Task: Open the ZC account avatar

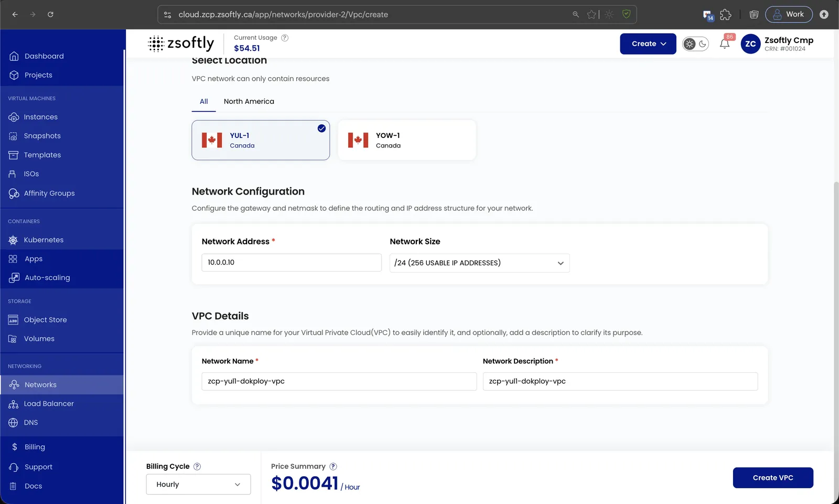Action: 750,44
